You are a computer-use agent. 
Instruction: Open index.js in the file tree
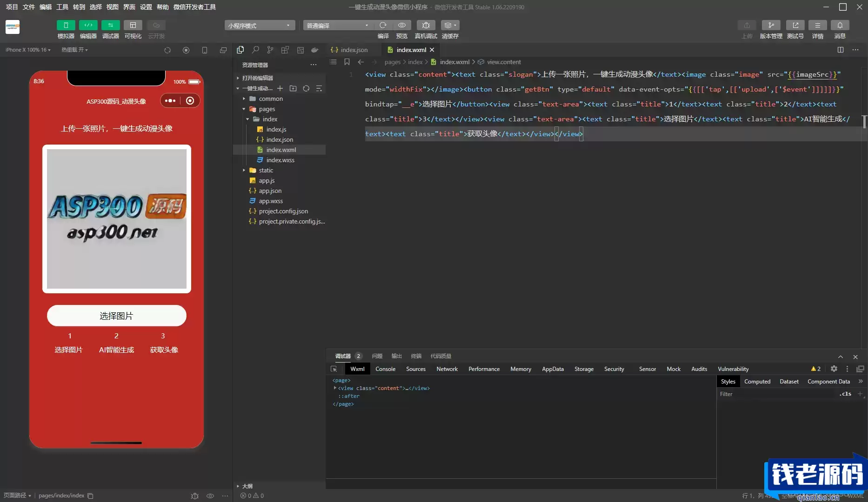[x=276, y=129]
